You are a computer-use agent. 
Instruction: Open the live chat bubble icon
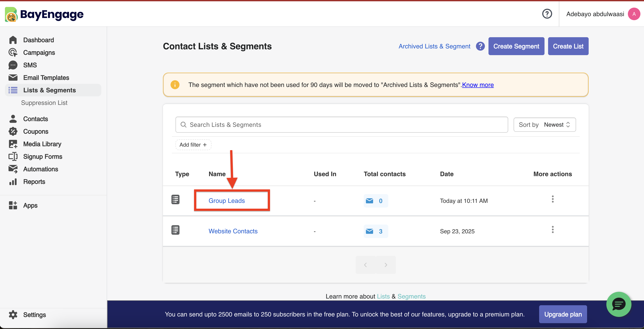tap(618, 304)
